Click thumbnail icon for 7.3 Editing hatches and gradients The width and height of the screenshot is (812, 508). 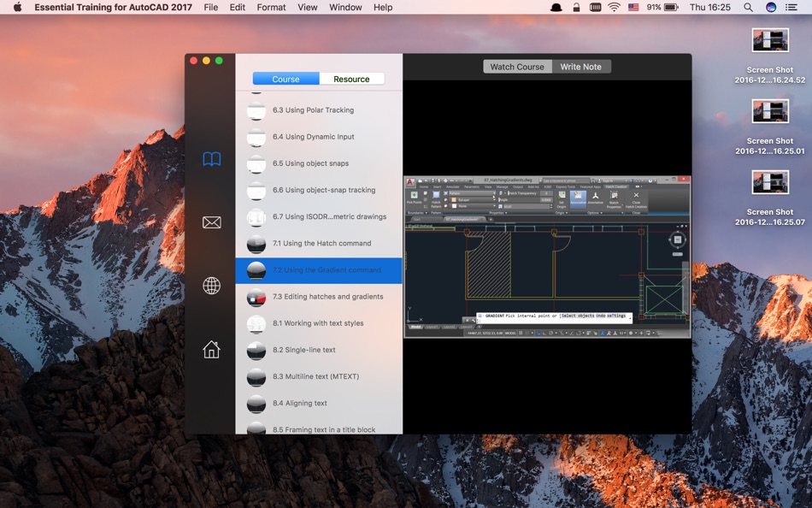[256, 297]
